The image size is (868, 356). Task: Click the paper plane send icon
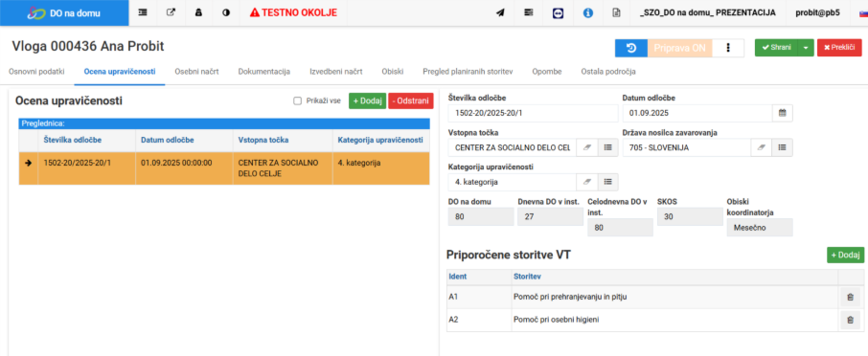click(500, 12)
